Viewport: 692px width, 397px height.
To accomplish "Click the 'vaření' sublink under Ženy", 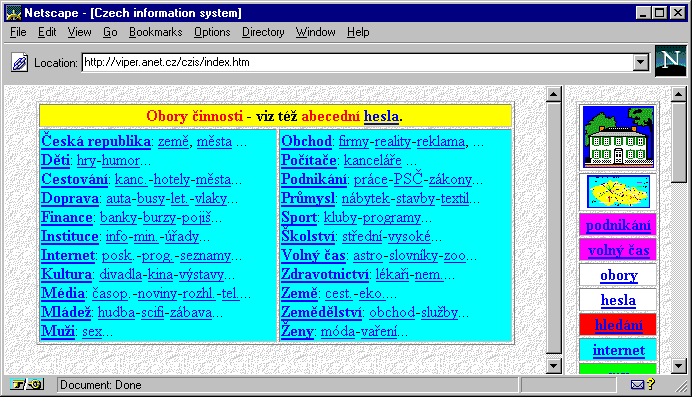I will click(x=379, y=331).
